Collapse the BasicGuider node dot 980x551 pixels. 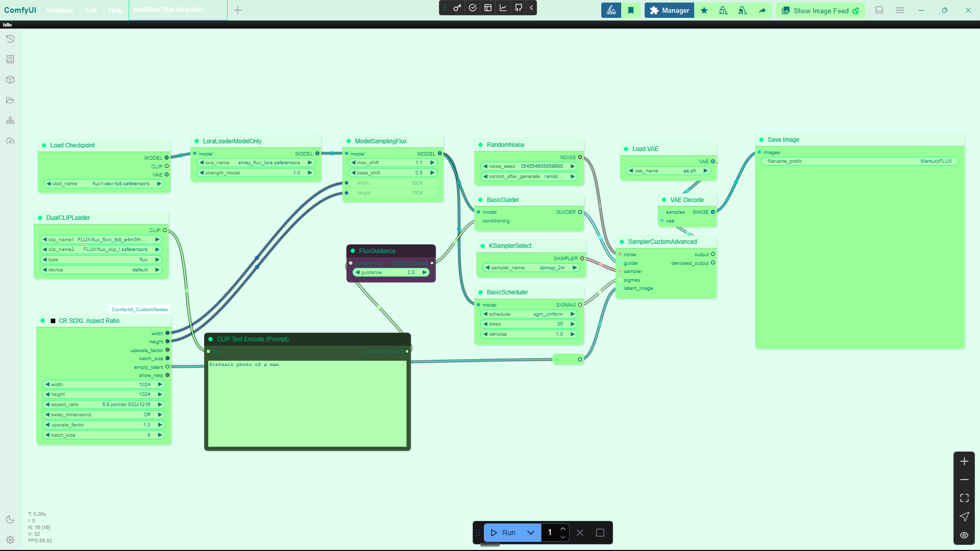click(x=481, y=200)
